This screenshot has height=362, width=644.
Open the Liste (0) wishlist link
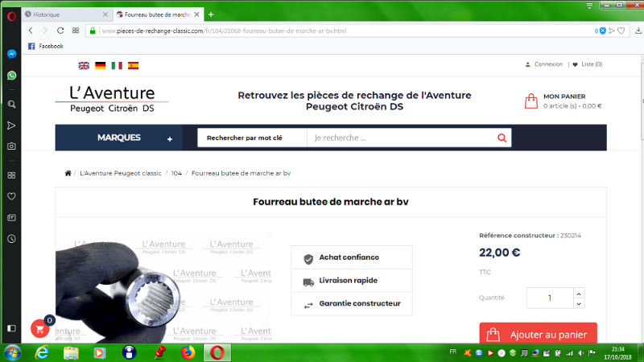point(588,64)
